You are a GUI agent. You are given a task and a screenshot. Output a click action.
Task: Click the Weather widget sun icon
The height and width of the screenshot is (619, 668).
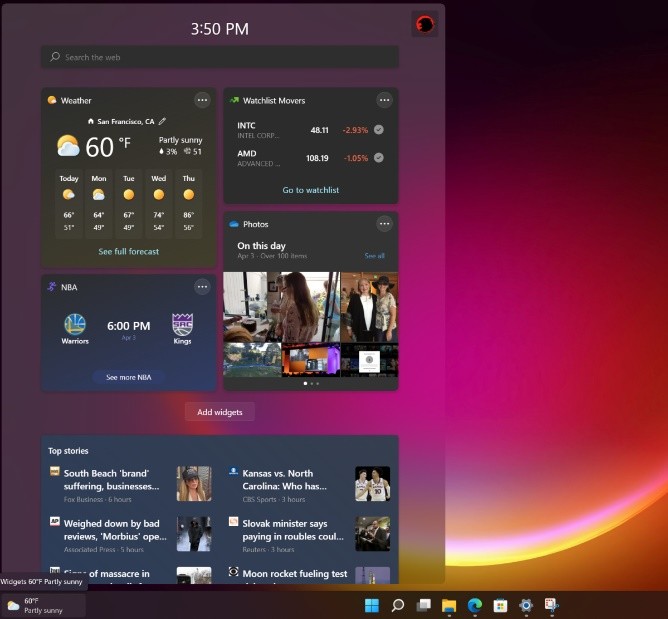point(52,100)
